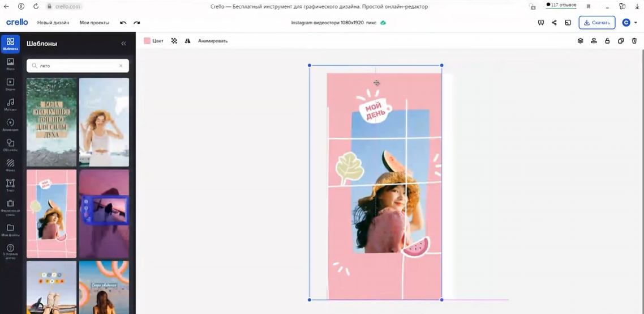Click the Анимировать button
Viewport: 644px width, 314px height.
pos(213,41)
